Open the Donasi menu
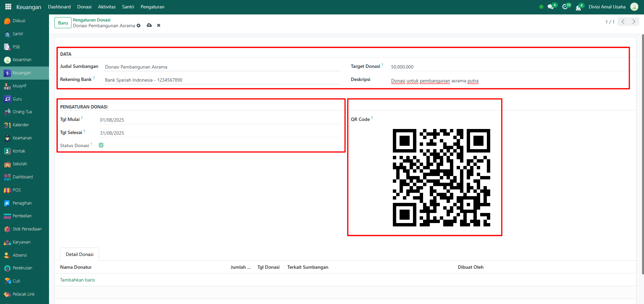The image size is (644, 304). click(84, 7)
